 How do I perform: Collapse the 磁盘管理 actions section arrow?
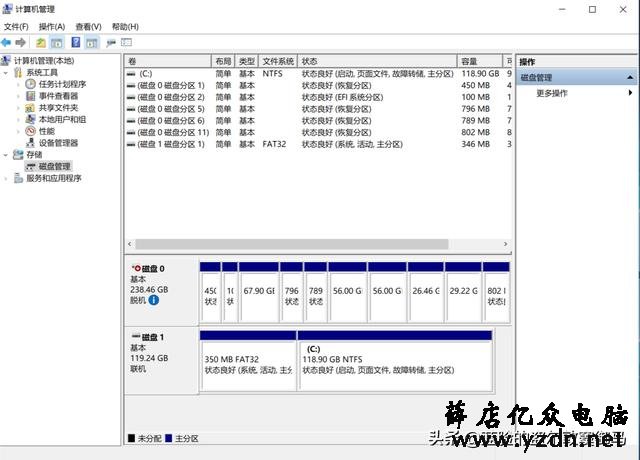click(x=630, y=77)
